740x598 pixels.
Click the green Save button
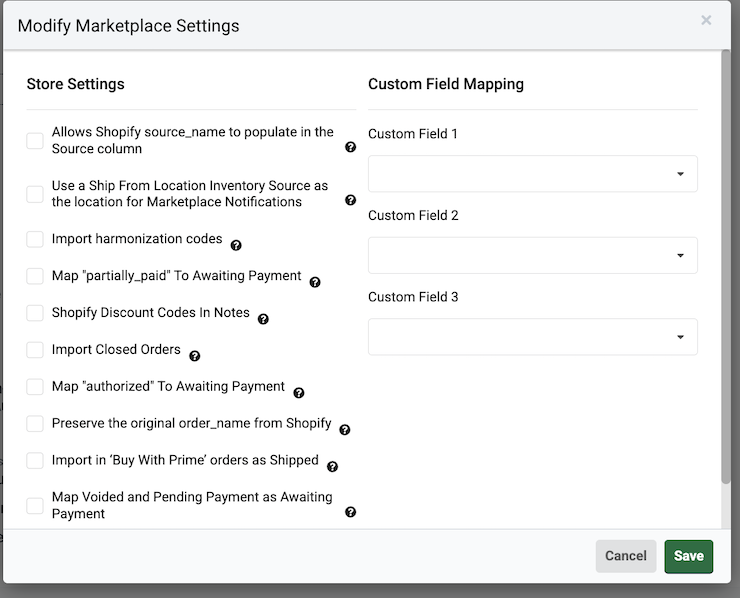point(688,556)
